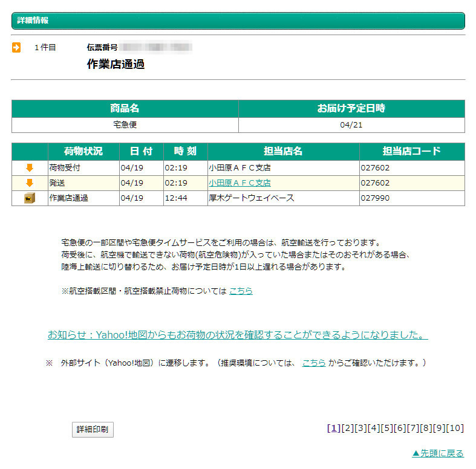Select page [8] in pagination

[x=426, y=429]
